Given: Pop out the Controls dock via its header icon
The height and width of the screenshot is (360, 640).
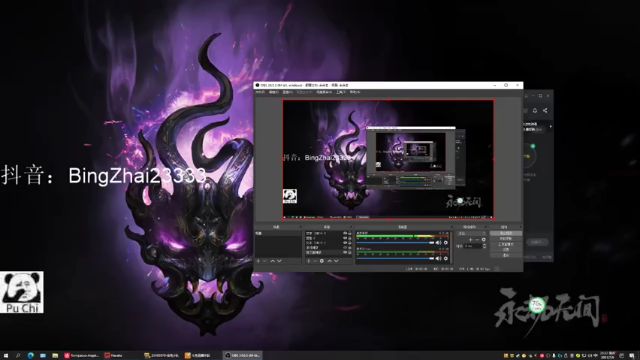Looking at the screenshot, I should click(x=521, y=227).
